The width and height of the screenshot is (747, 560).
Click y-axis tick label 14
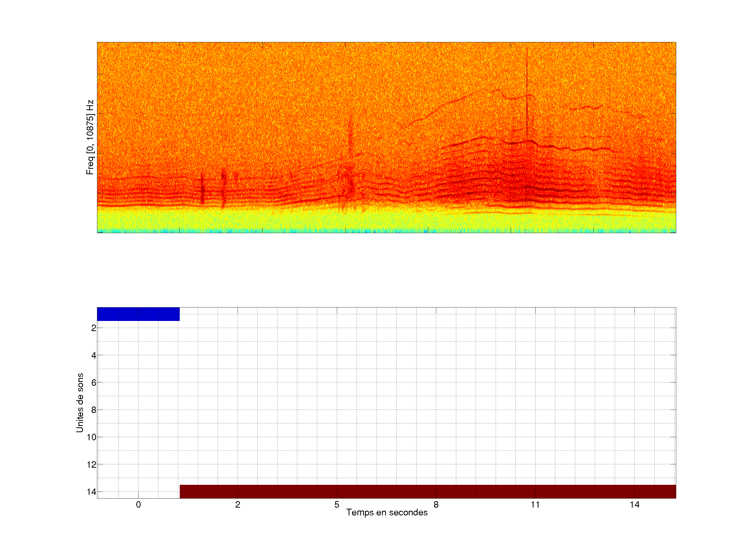click(92, 492)
